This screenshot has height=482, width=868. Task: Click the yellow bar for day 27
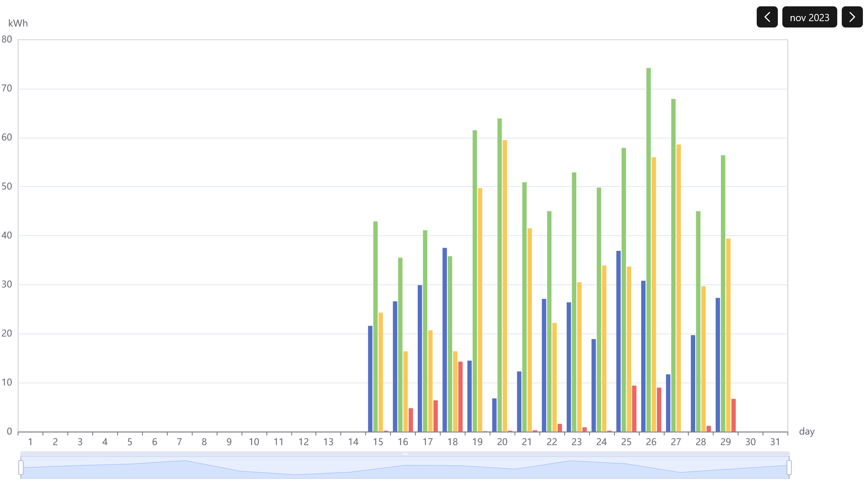click(x=678, y=288)
